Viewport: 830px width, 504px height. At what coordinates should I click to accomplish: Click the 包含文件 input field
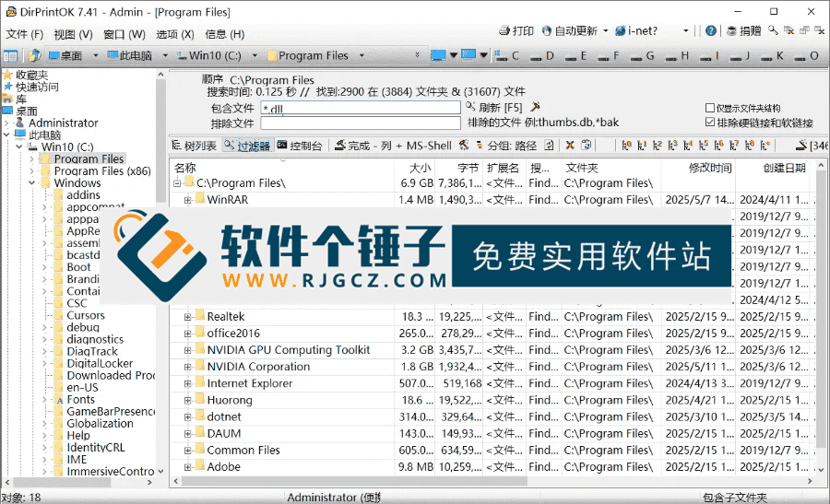[x=361, y=108]
